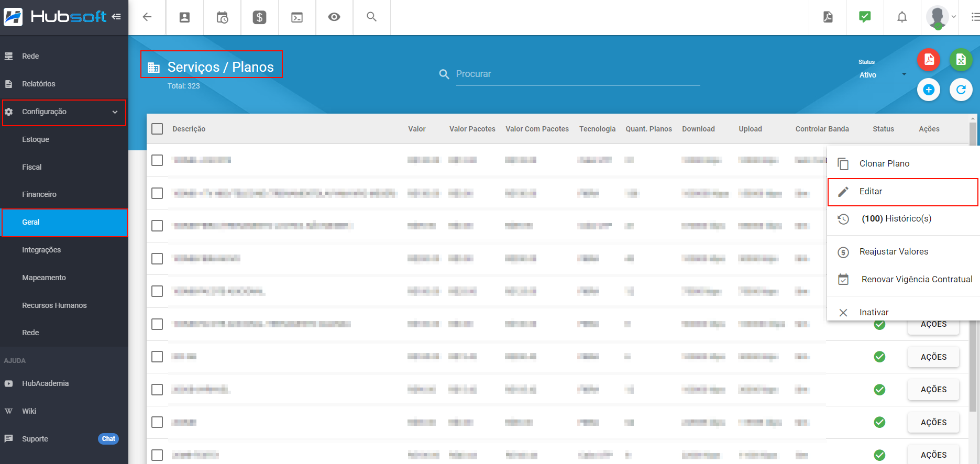Open the user avatar menu
Viewport: 980px width, 464px height.
point(941,17)
